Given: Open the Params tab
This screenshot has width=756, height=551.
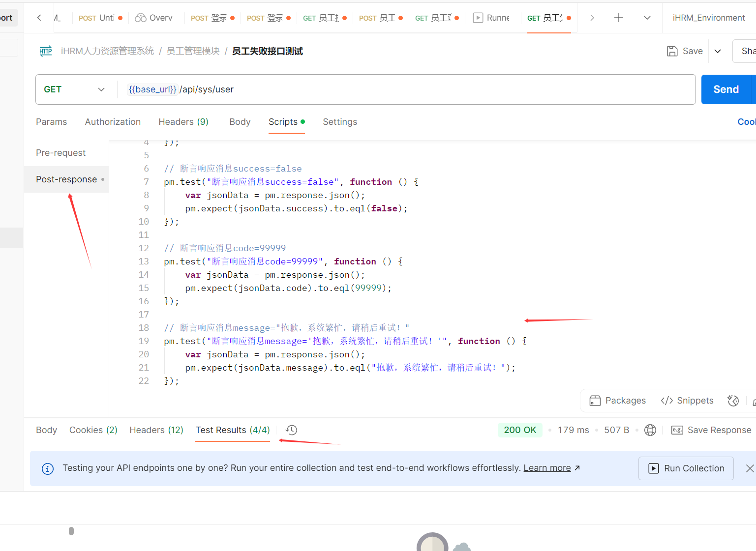Looking at the screenshot, I should point(51,122).
